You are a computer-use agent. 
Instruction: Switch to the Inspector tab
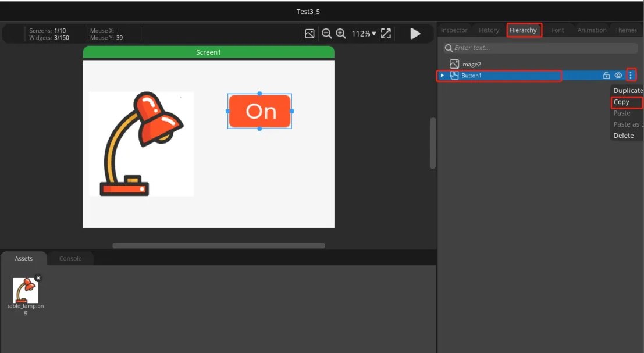[454, 30]
